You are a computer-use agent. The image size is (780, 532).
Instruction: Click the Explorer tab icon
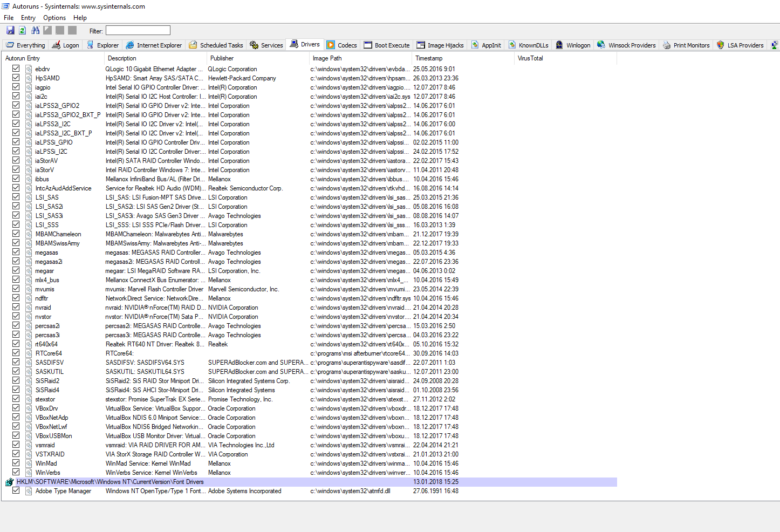(90, 45)
